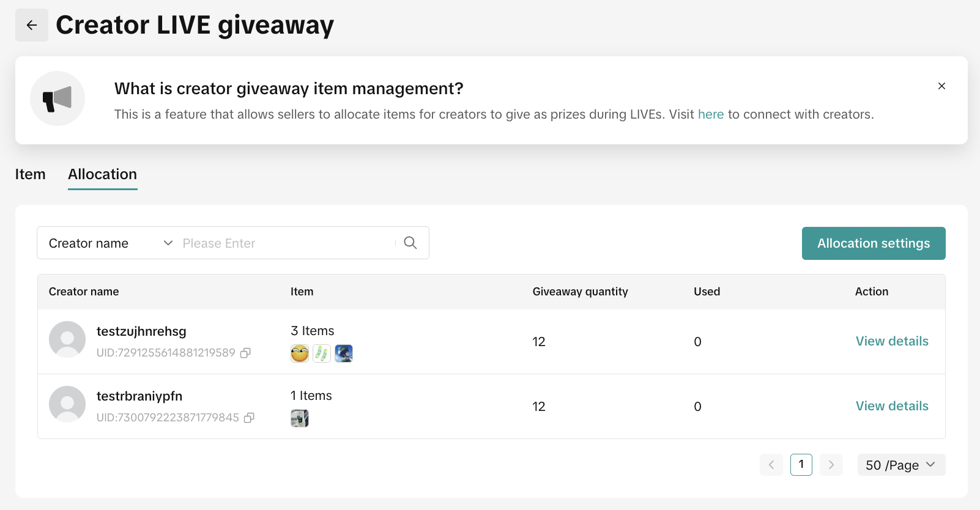Screen dimensions: 980x510
Task: Select page 1 in pagination
Action: [801, 465]
